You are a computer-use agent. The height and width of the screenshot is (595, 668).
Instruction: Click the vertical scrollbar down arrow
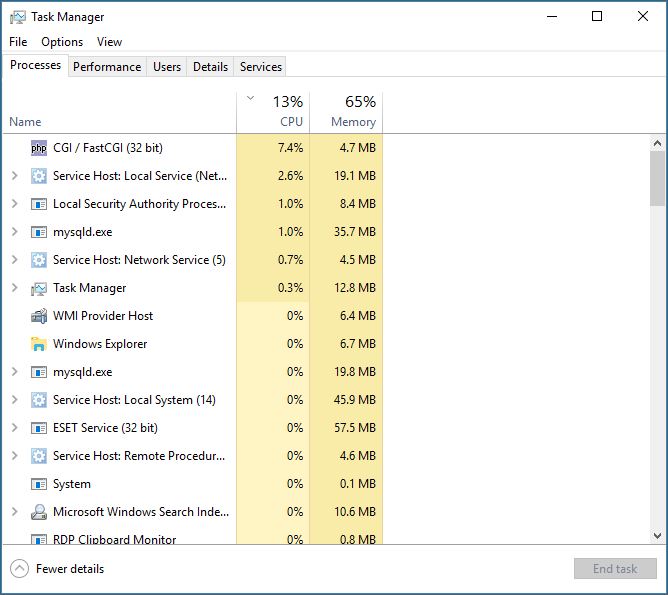click(x=657, y=535)
